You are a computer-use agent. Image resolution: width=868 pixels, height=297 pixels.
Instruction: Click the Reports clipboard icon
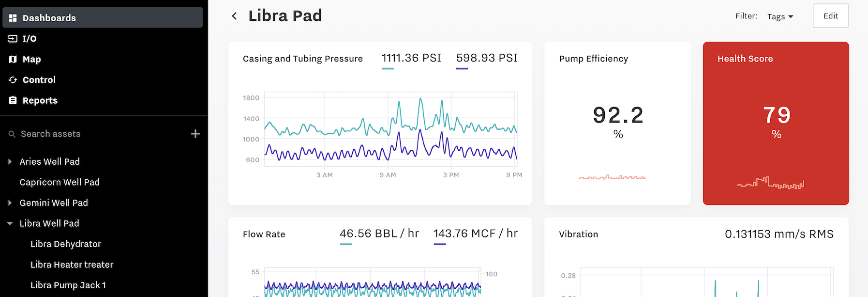tap(13, 100)
